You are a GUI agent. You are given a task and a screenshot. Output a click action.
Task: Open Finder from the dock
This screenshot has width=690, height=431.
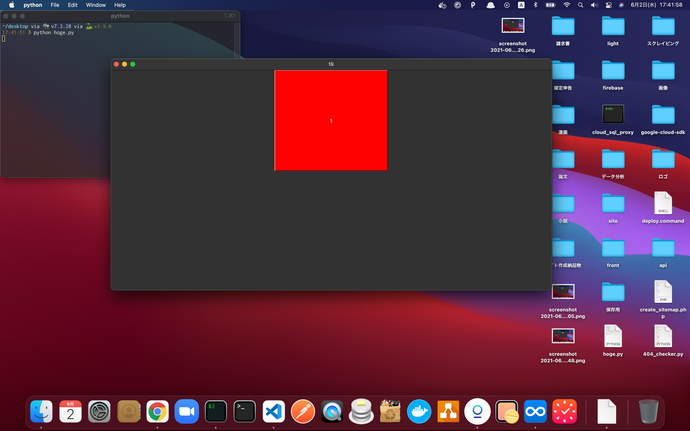click(41, 411)
